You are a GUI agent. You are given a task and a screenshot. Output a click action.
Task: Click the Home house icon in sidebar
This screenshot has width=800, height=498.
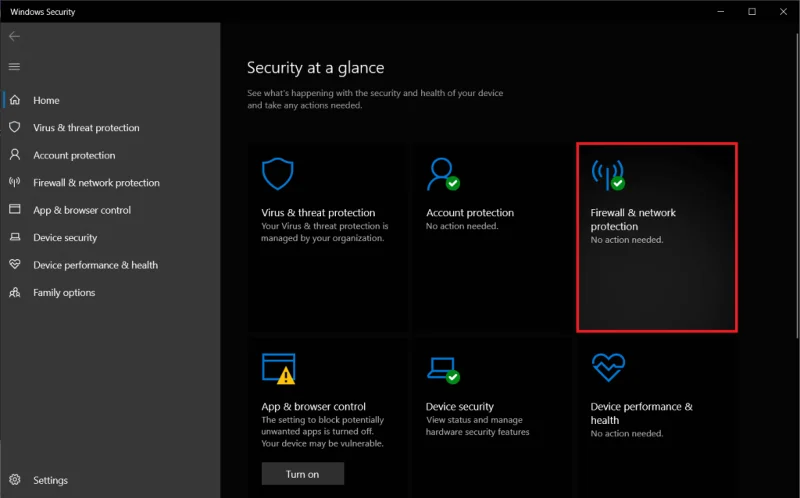15,100
